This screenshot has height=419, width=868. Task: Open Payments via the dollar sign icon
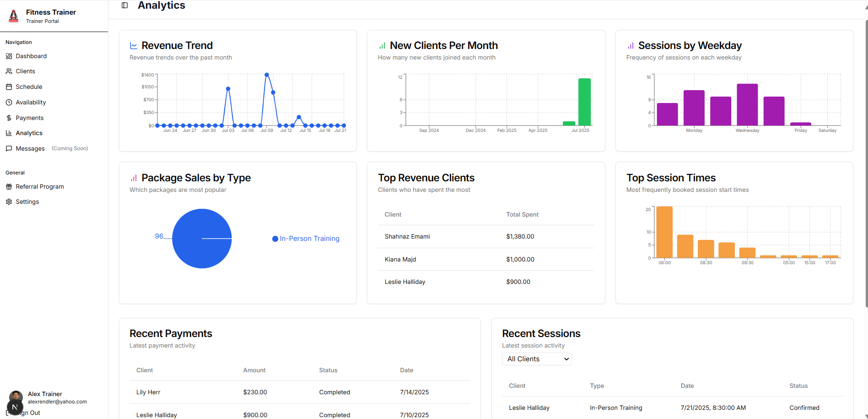coord(9,118)
